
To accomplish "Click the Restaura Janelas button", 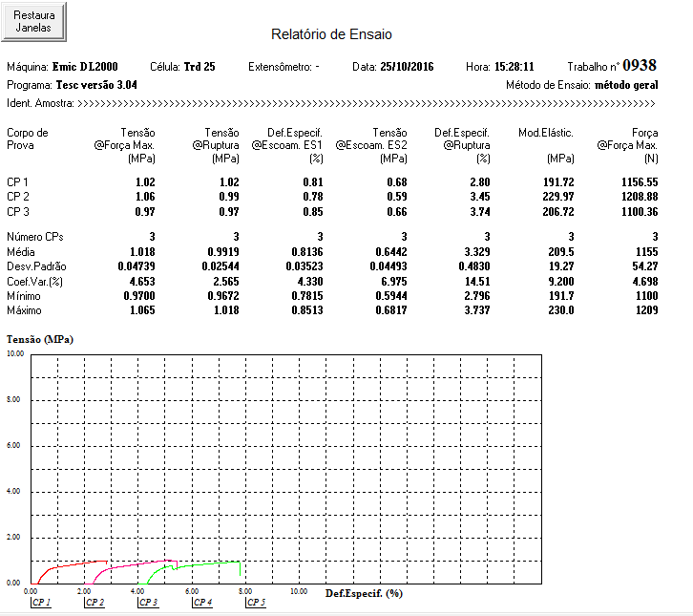I will [x=33, y=22].
